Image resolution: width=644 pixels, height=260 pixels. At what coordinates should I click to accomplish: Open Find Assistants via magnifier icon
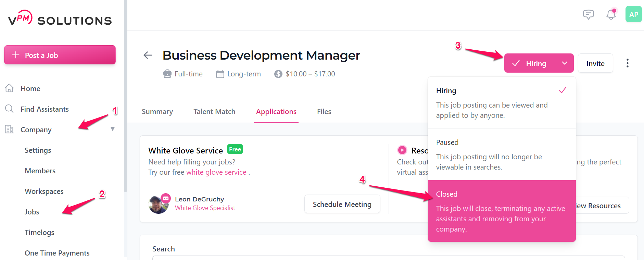[9, 109]
